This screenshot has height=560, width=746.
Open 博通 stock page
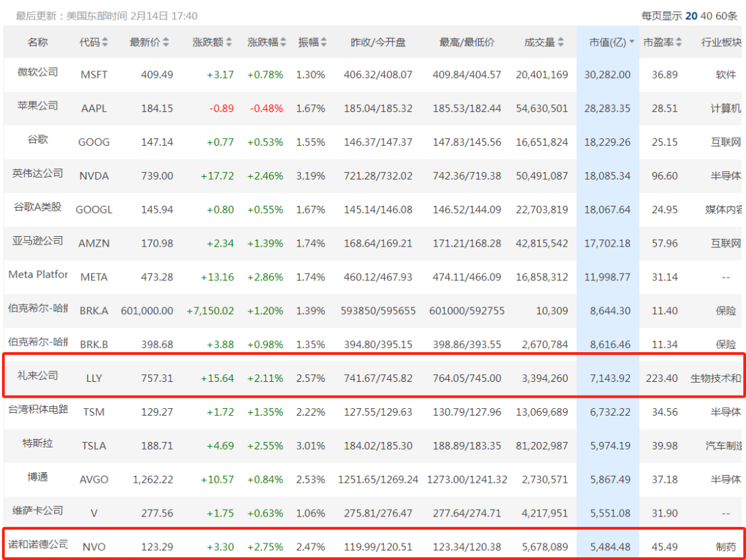[37, 476]
